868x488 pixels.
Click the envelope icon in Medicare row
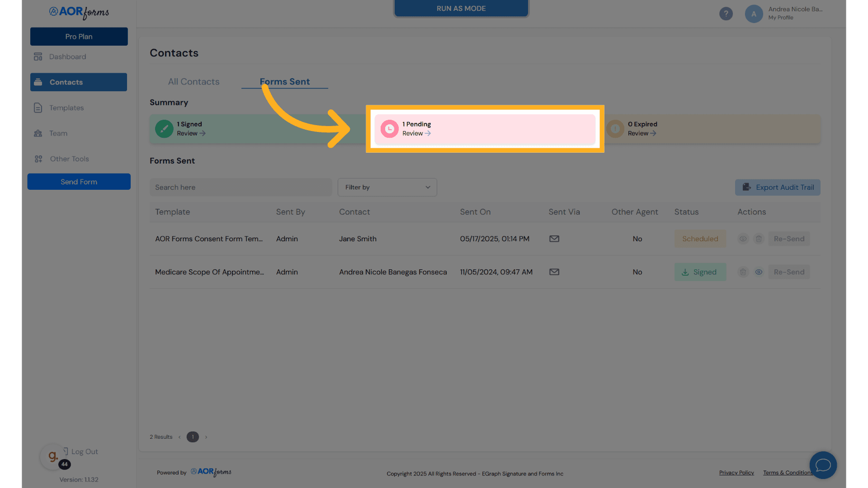pos(554,272)
